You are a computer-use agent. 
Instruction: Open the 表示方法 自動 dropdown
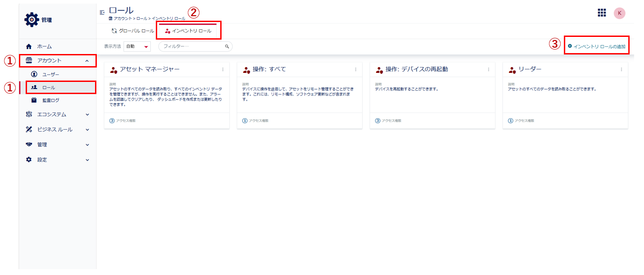tap(137, 46)
